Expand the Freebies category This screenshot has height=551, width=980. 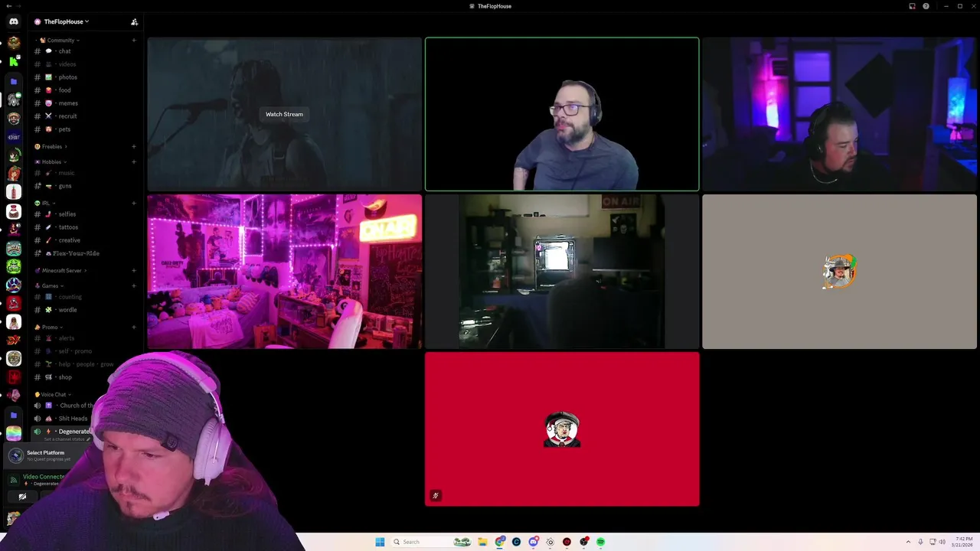click(51, 146)
